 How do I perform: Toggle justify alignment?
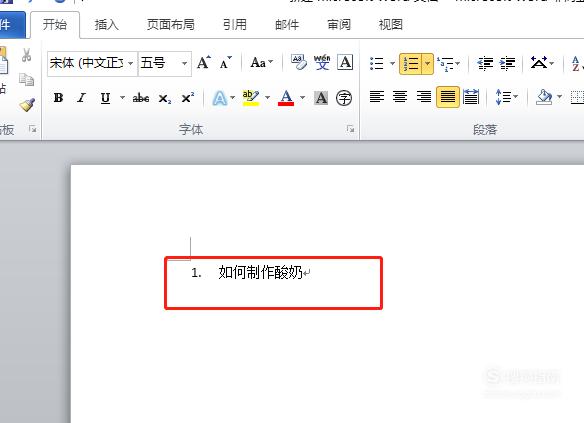pyautogui.click(x=448, y=97)
